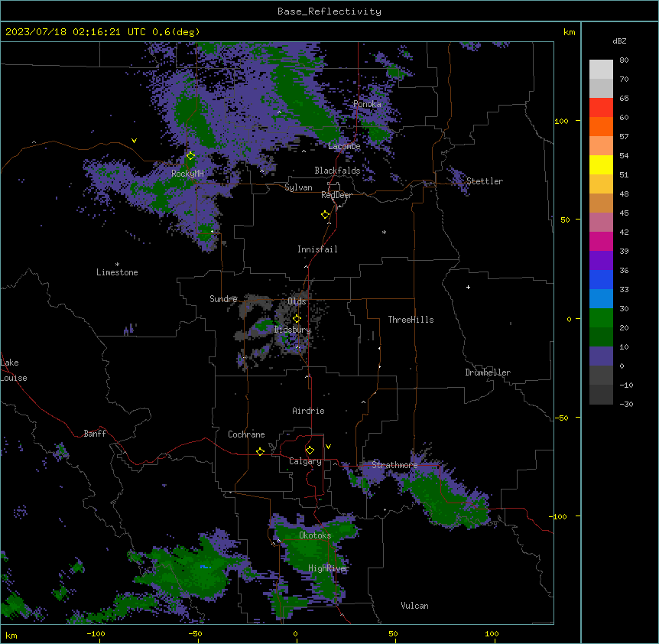659x644 pixels.
Task: Click the dBZ legend heading
Action: (x=619, y=41)
